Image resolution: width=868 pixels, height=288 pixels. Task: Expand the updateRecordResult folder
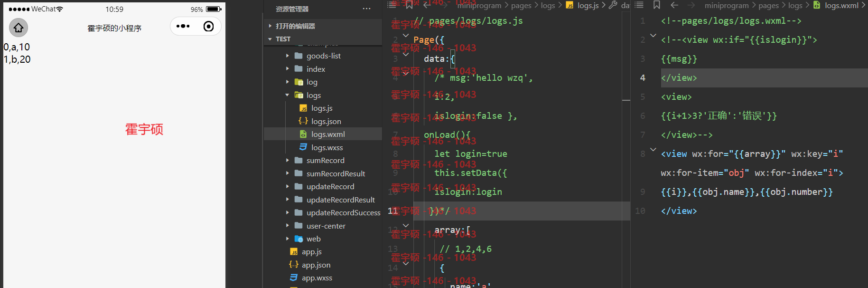point(287,200)
